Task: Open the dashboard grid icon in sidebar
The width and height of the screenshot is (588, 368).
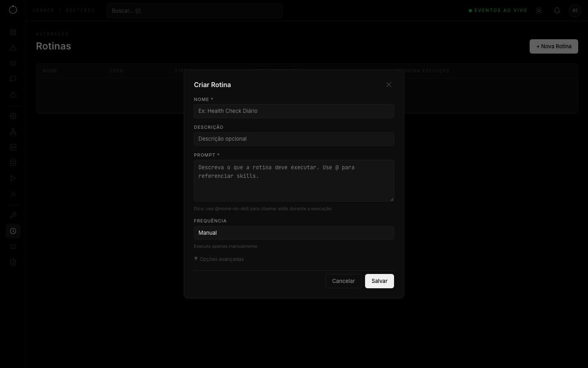Action: coord(13,32)
